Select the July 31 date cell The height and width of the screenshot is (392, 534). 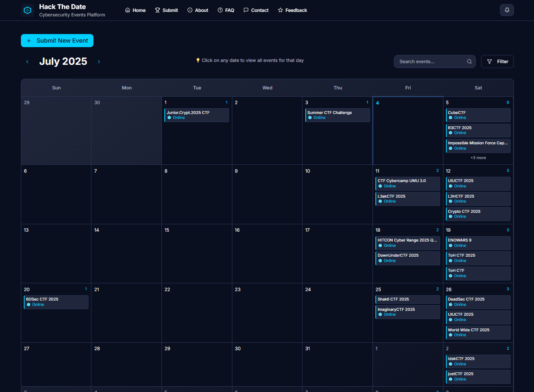coord(337,365)
